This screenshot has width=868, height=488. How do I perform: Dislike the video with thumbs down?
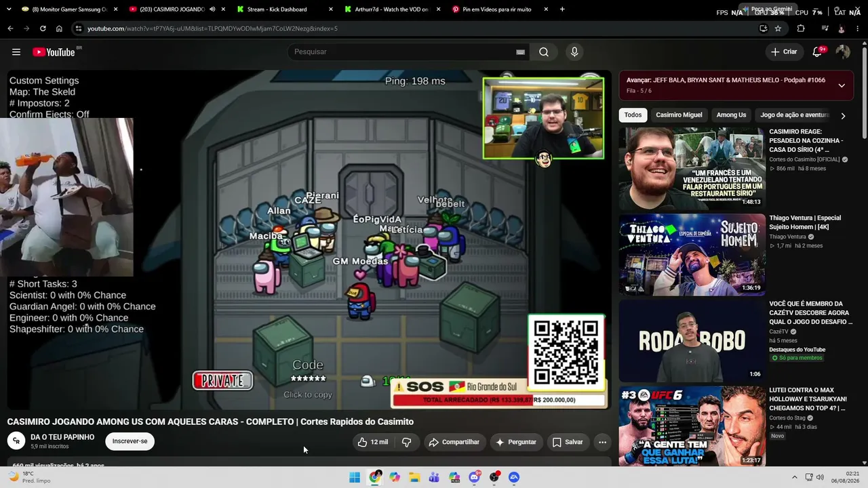407,442
